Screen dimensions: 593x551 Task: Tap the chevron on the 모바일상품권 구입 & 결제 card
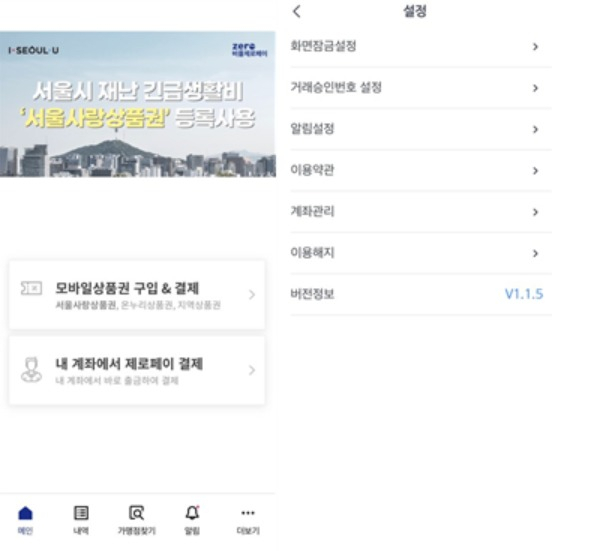[x=252, y=295]
